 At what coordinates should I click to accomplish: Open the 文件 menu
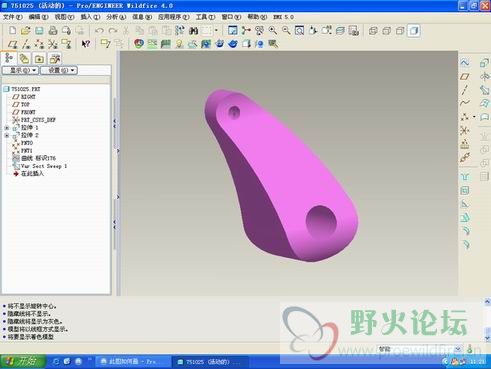[x=13, y=17]
